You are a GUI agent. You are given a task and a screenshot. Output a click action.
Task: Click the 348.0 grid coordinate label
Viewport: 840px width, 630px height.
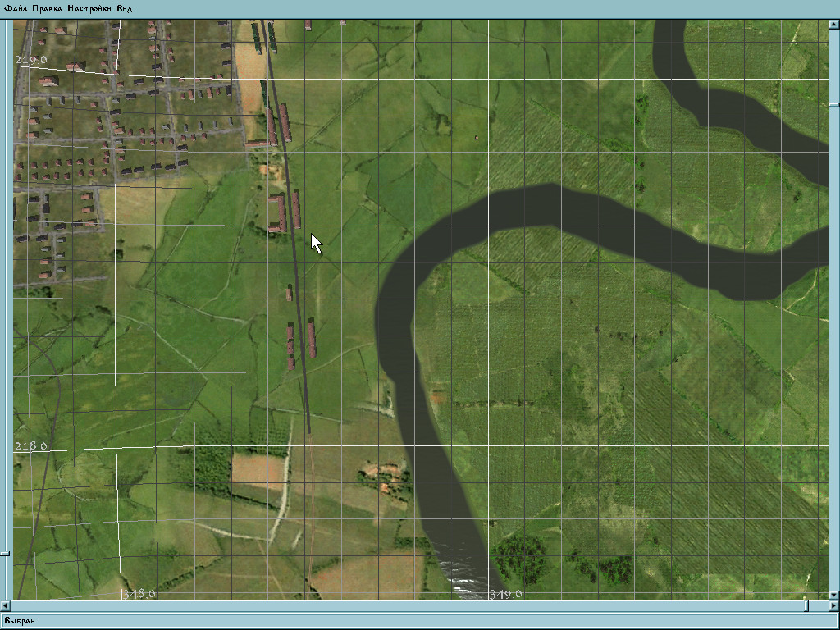139,594
